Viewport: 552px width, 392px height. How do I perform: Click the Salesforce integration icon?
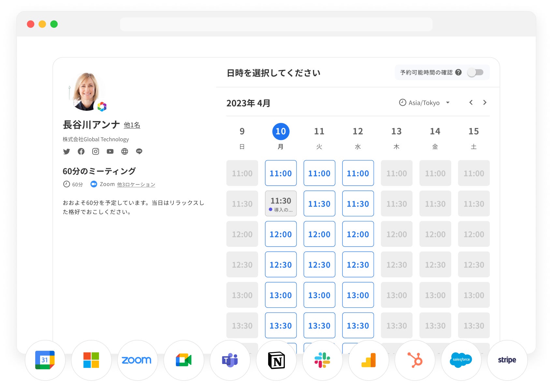(x=461, y=360)
